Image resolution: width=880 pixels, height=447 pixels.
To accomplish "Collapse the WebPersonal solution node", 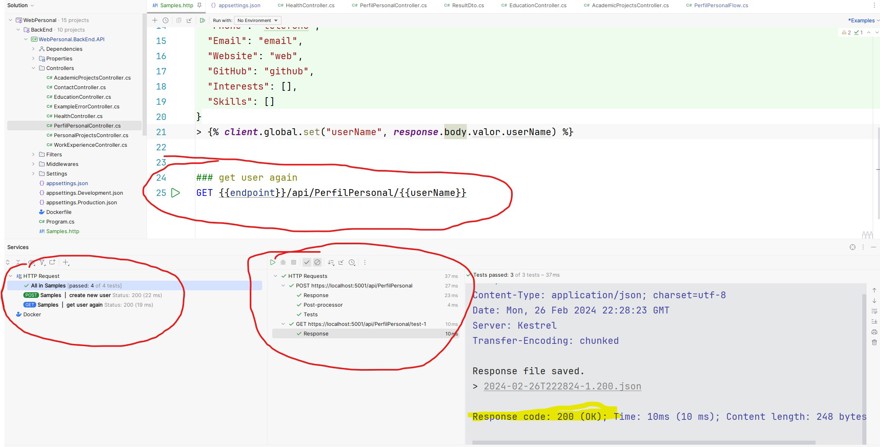I will 10,20.
